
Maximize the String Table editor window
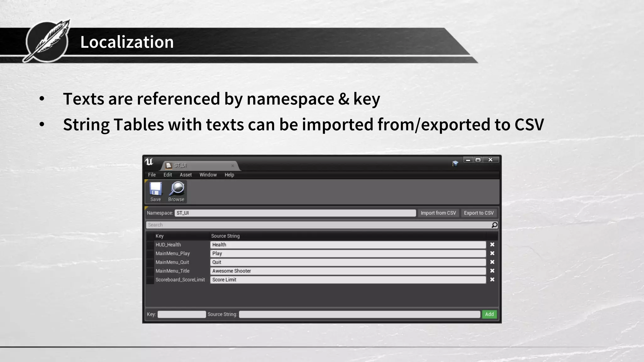(x=478, y=160)
